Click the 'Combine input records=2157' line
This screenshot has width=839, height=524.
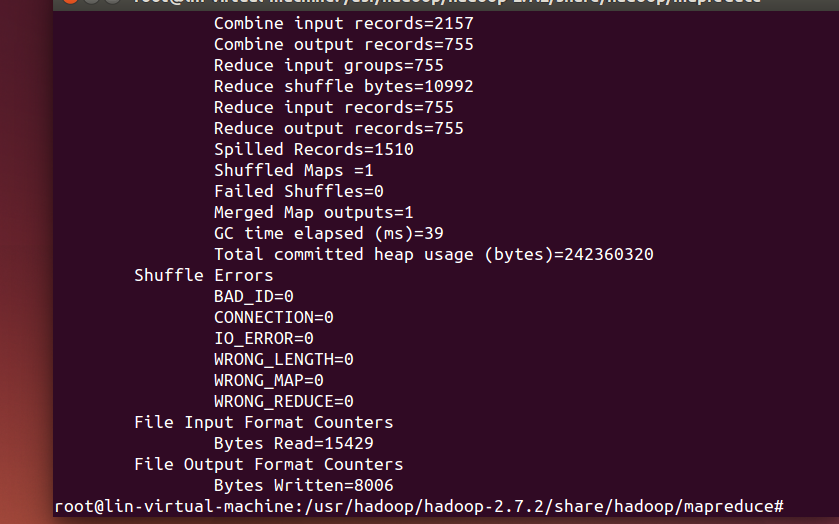coord(344,24)
